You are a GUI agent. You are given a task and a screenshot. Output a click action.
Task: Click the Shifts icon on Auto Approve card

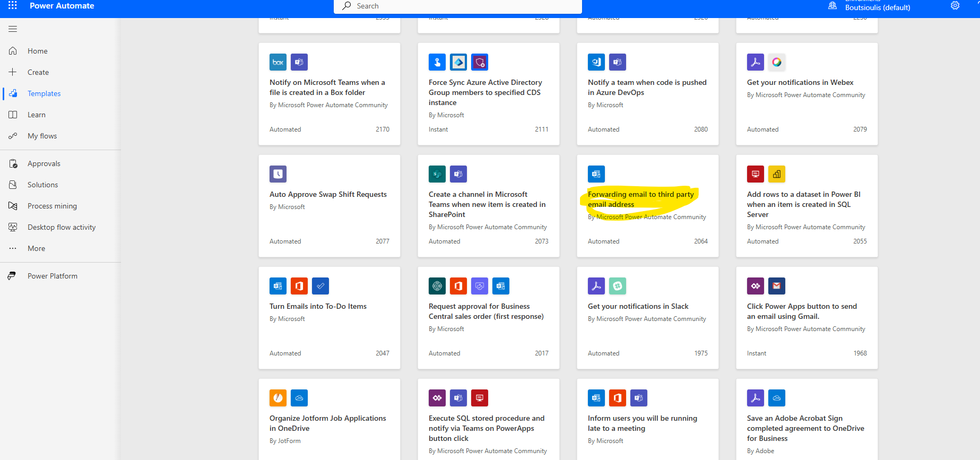(x=278, y=174)
